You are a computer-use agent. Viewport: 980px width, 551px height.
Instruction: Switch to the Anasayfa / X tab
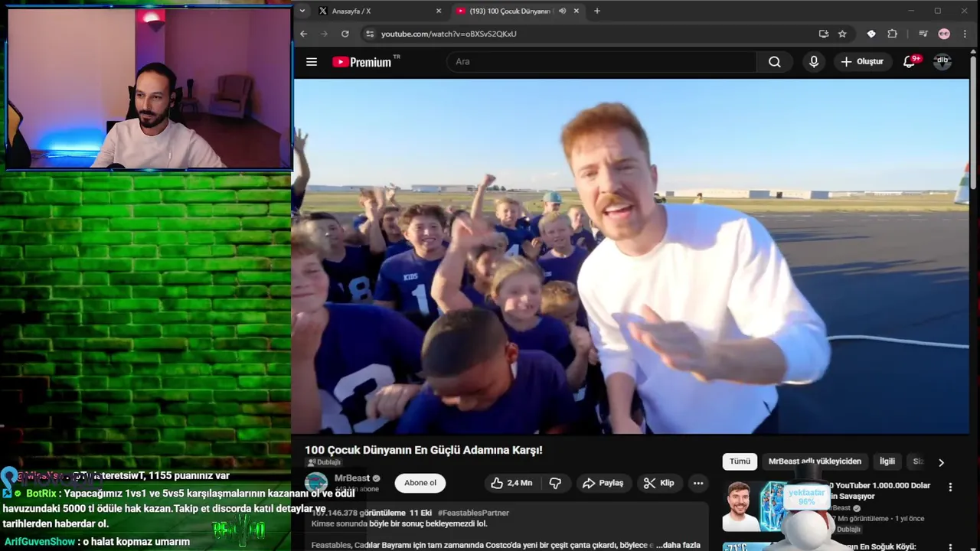379,11
